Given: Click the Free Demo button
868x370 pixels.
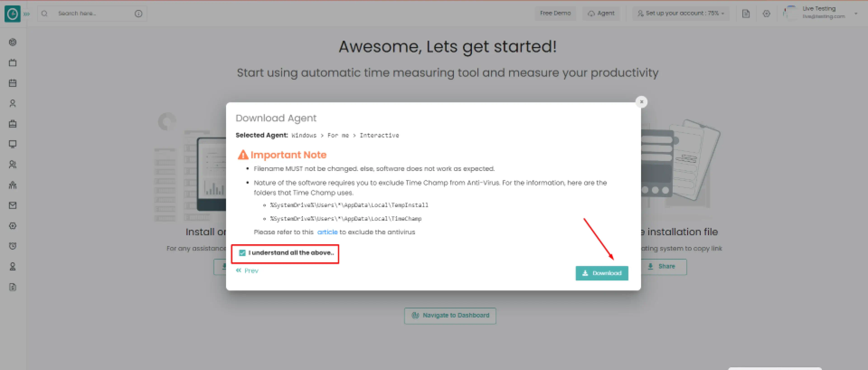Looking at the screenshot, I should pyautogui.click(x=555, y=14).
